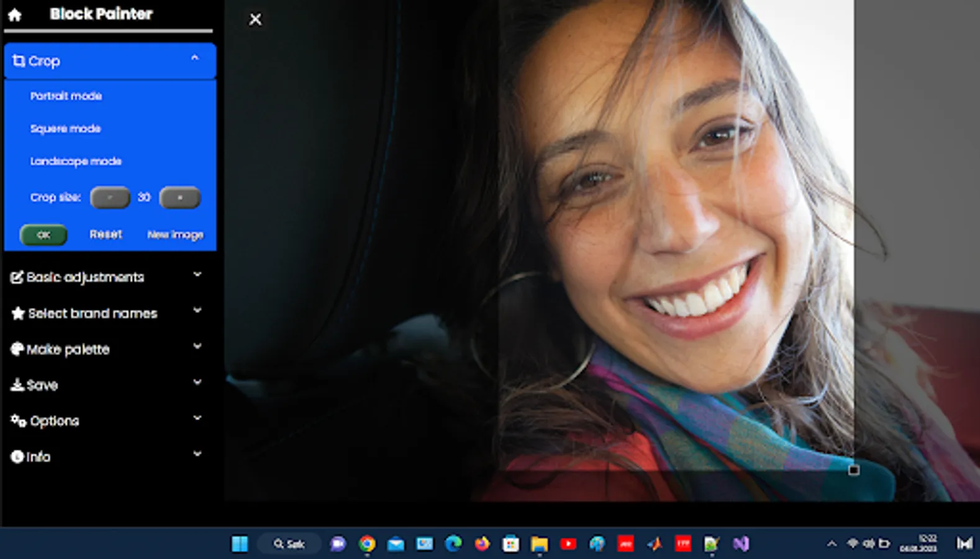Select Portrait mode for cropping
980x559 pixels.
[66, 96]
